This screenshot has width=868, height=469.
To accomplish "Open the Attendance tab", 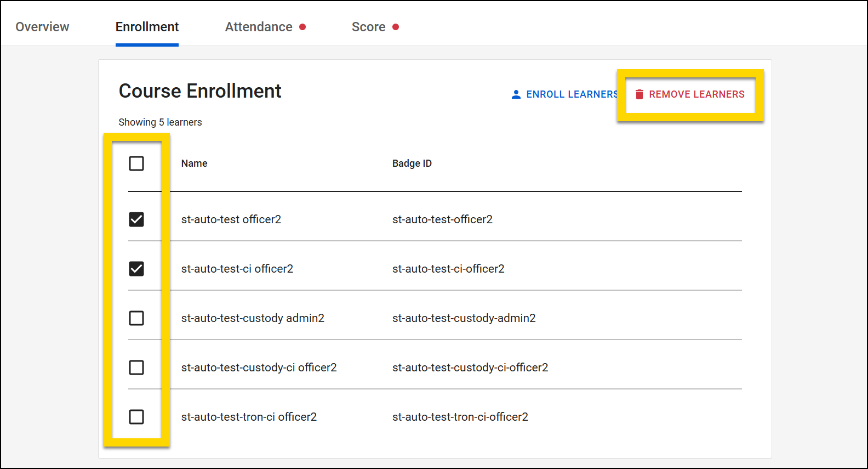I will [x=259, y=27].
